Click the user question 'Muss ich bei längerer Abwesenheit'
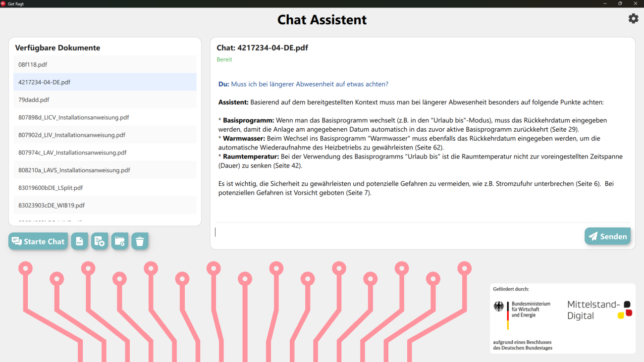The height and width of the screenshot is (362, 644). [303, 84]
